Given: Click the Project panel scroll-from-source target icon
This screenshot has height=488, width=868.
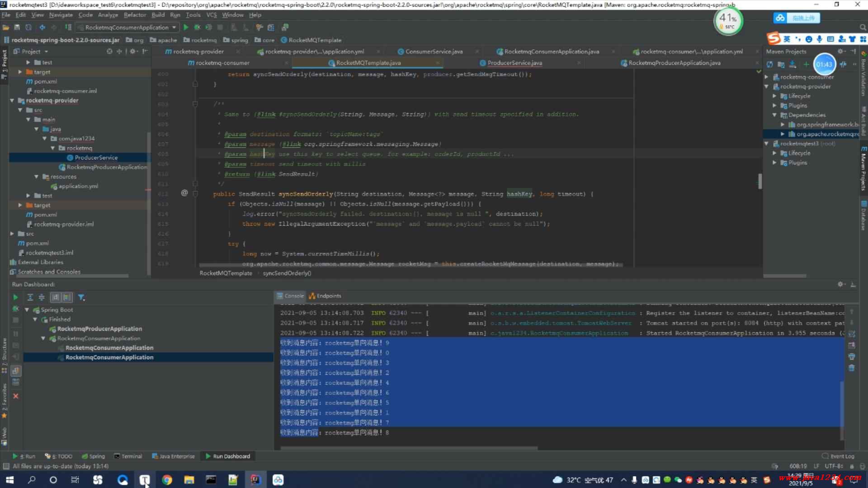Looking at the screenshot, I should pyautogui.click(x=109, y=52).
